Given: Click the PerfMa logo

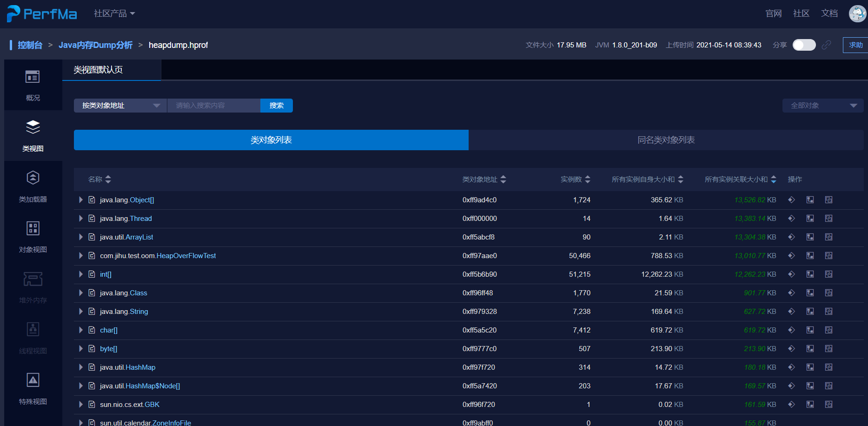Looking at the screenshot, I should pos(42,14).
